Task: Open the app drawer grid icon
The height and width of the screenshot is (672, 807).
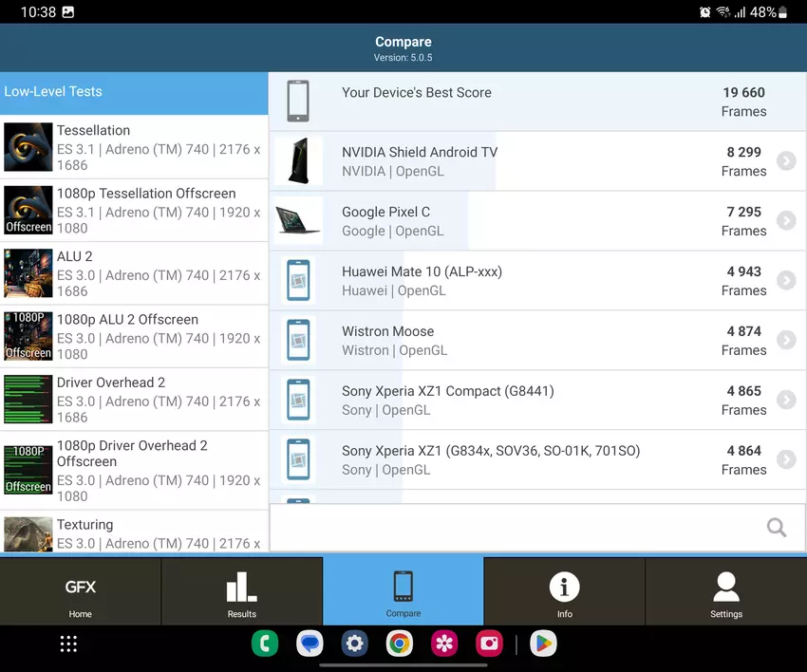Action: 68,644
